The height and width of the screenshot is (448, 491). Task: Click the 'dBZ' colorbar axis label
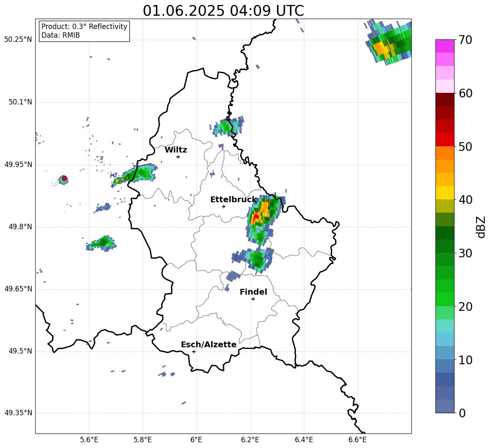tap(481, 227)
